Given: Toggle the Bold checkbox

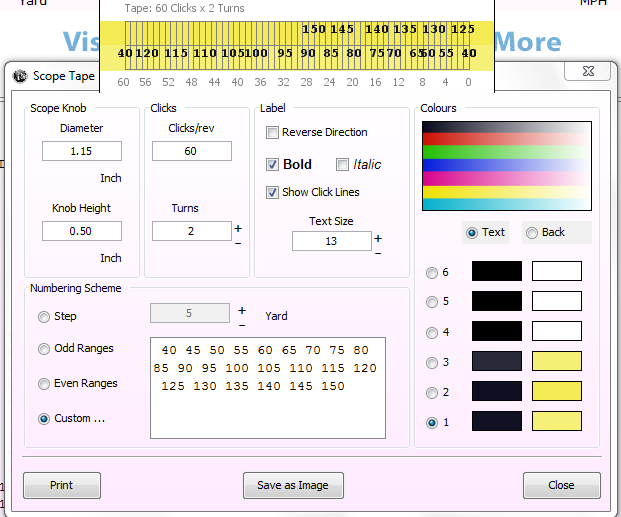Looking at the screenshot, I should (x=272, y=164).
